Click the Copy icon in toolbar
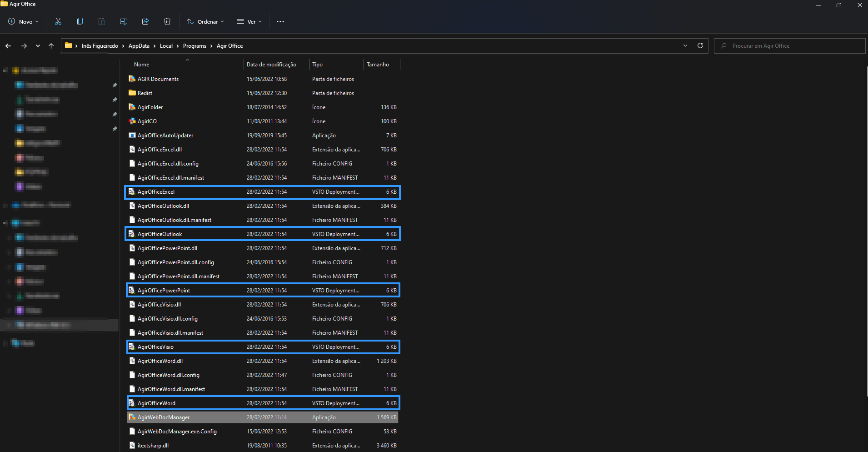This screenshot has height=452, width=868. tap(80, 21)
